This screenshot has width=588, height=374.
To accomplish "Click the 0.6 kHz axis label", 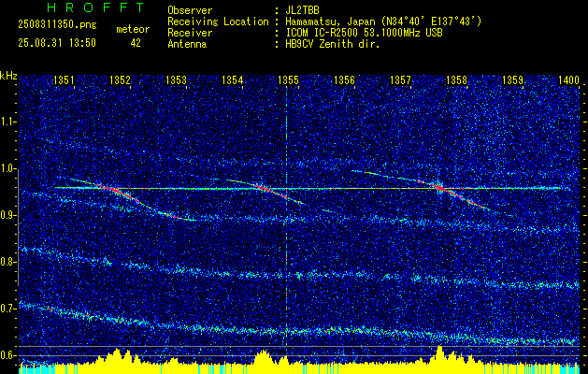I will click(8, 355).
